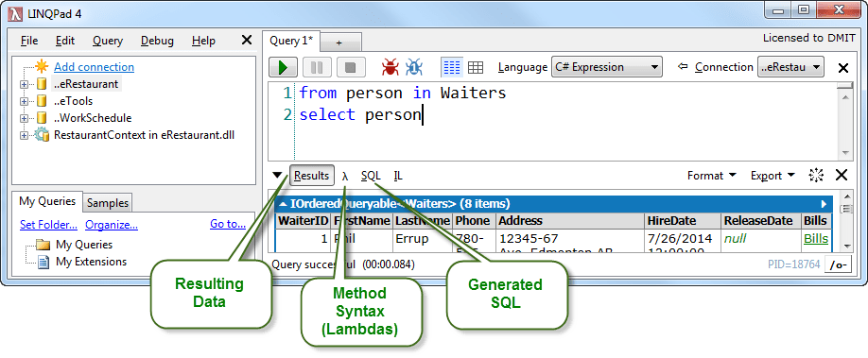Screen dimensions: 868x358
Task: Show the lambda (λ) method syntax tab
Action: [345, 176]
